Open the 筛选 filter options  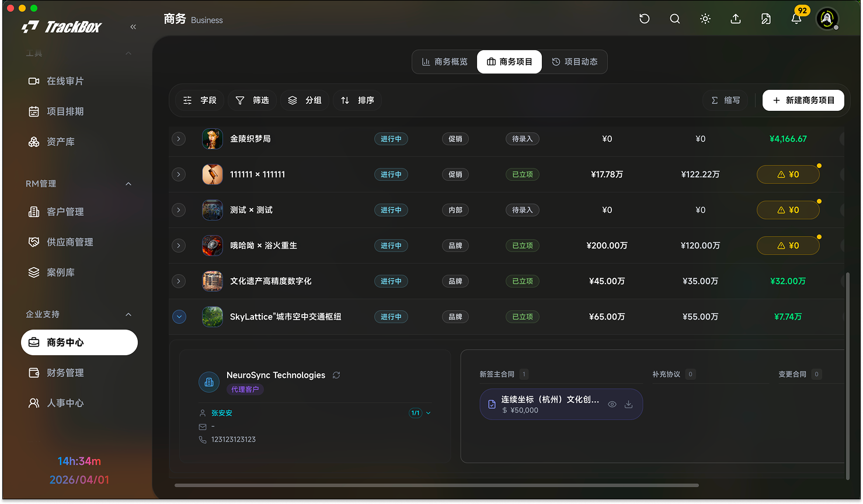252,100
